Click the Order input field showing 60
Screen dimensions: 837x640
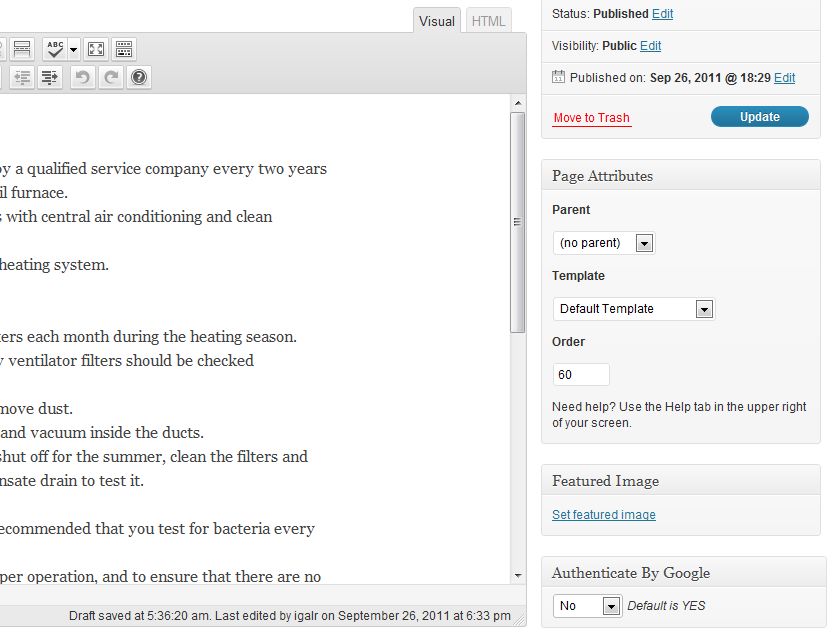pos(581,375)
